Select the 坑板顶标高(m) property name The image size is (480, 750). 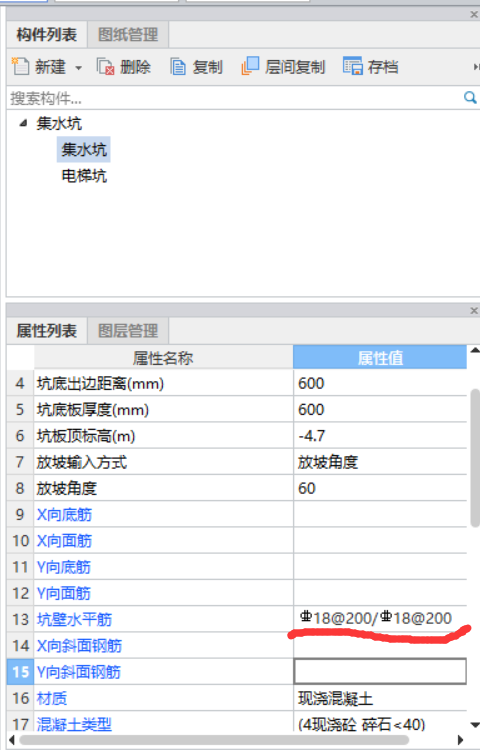(86, 436)
